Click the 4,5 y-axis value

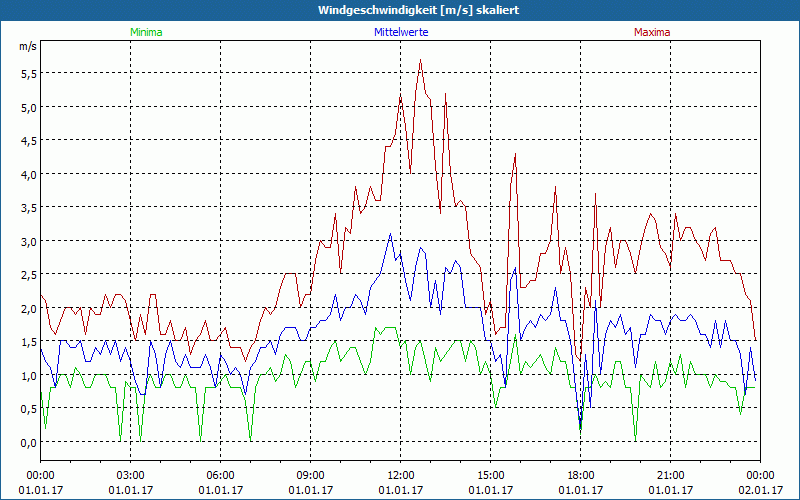pyautogui.click(x=29, y=141)
